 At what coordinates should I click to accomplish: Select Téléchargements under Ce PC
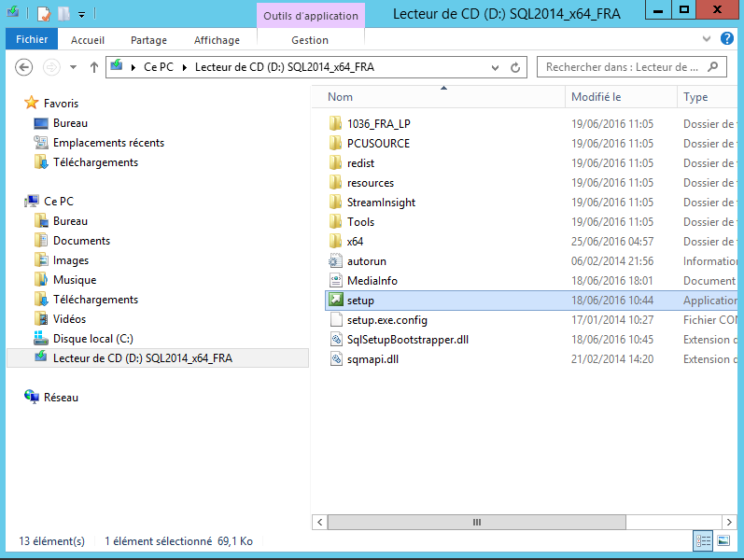tap(95, 300)
